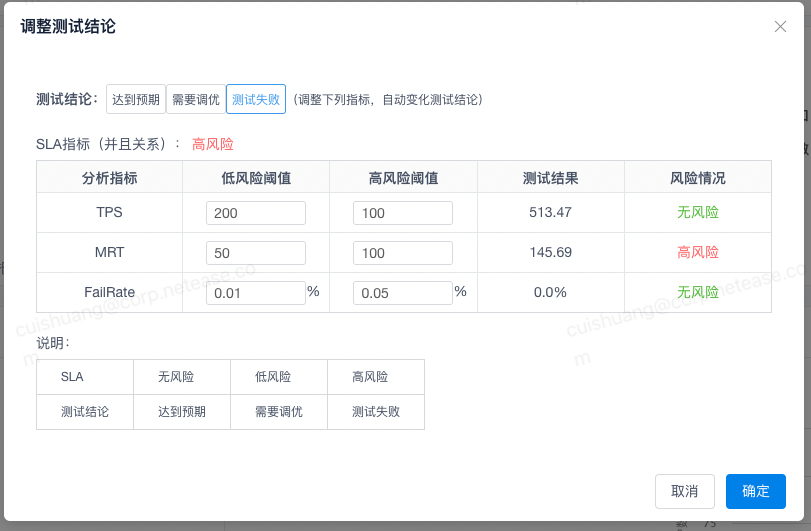Click the 无风险 status in TPS row
The height and width of the screenshot is (531, 811).
tap(697, 212)
